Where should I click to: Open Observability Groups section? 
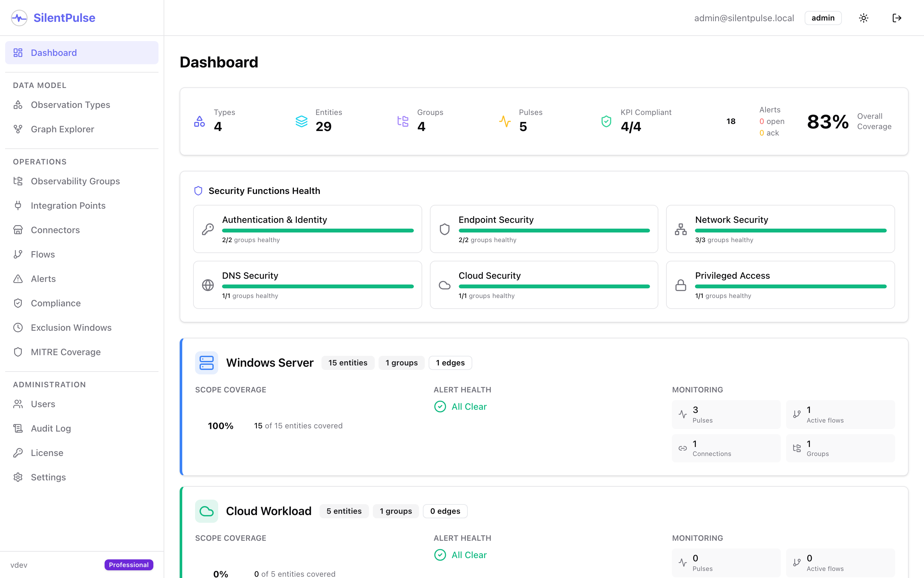point(82,181)
